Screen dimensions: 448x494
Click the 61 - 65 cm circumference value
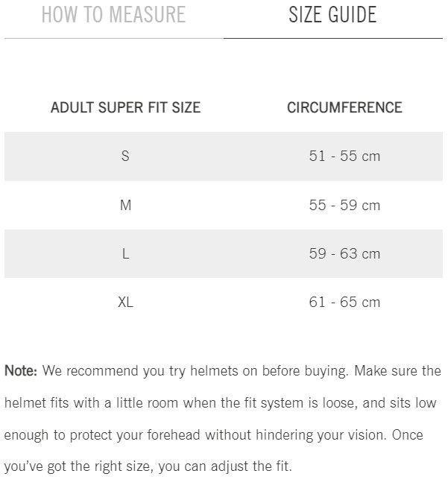[x=344, y=302]
